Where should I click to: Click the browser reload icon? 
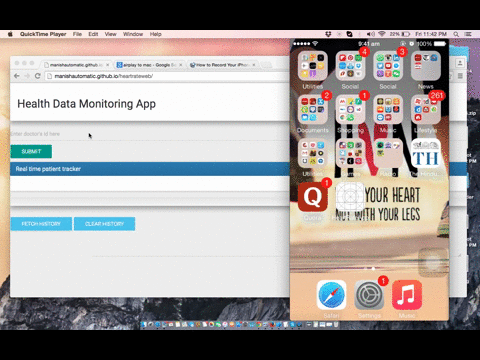click(x=38, y=76)
